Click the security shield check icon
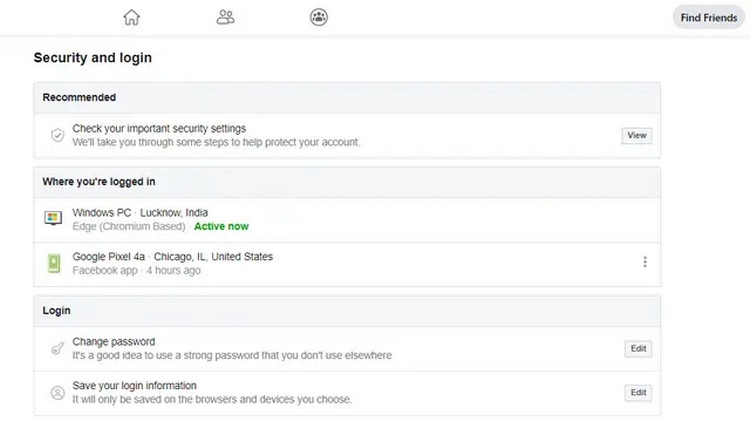Image resolution: width=750 pixels, height=422 pixels. point(57,135)
